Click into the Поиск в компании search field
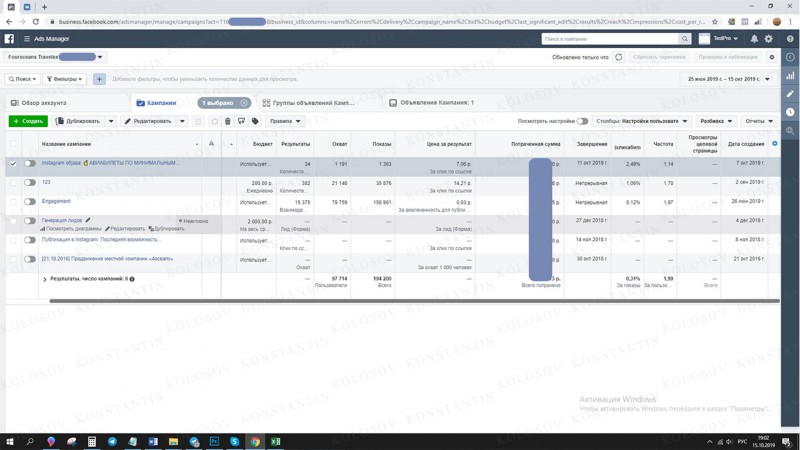Screen dimensions: 800x450 pos(610,39)
